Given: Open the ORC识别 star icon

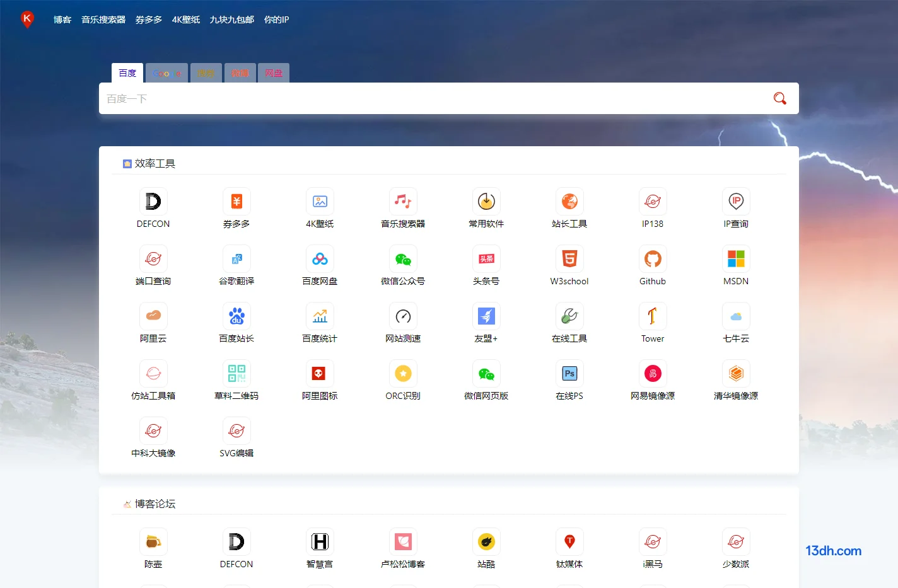Looking at the screenshot, I should tap(403, 374).
